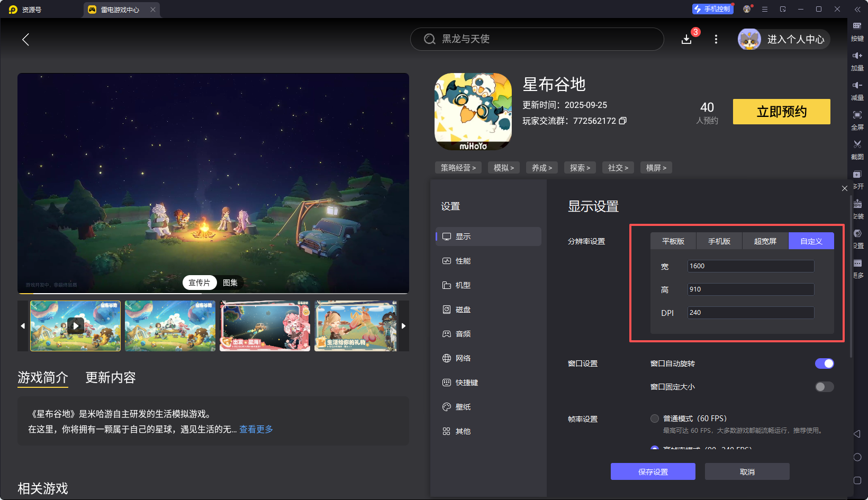Viewport: 868px width, 500px height.
Task: Select the 普通模式 (60 FPS) radio button
Action: [654, 418]
